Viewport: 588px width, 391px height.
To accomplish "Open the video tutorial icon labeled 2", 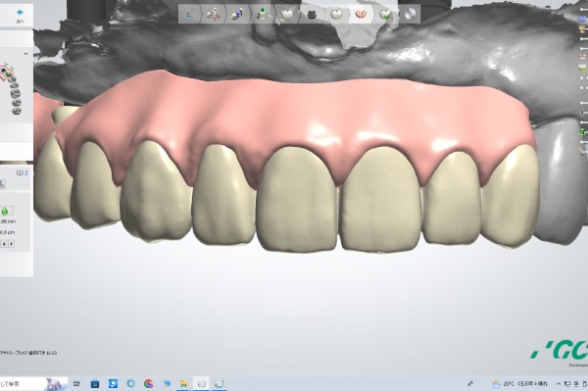I will click(23, 172).
